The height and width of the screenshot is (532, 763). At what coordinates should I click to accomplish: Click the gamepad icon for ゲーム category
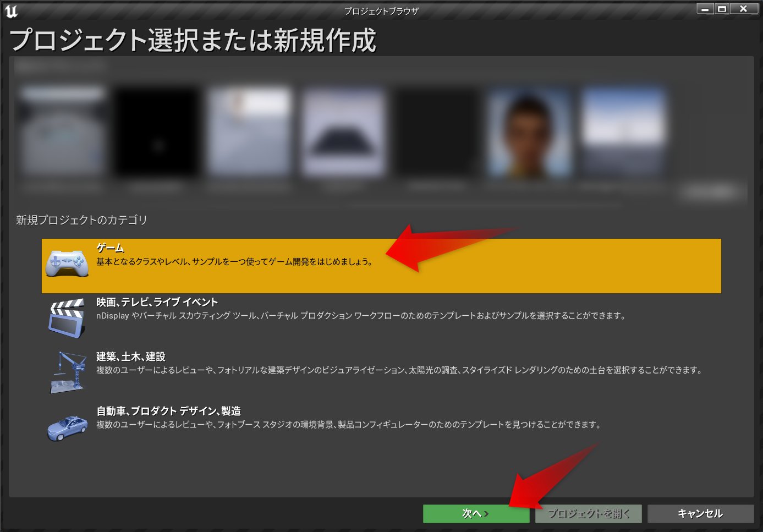click(67, 263)
